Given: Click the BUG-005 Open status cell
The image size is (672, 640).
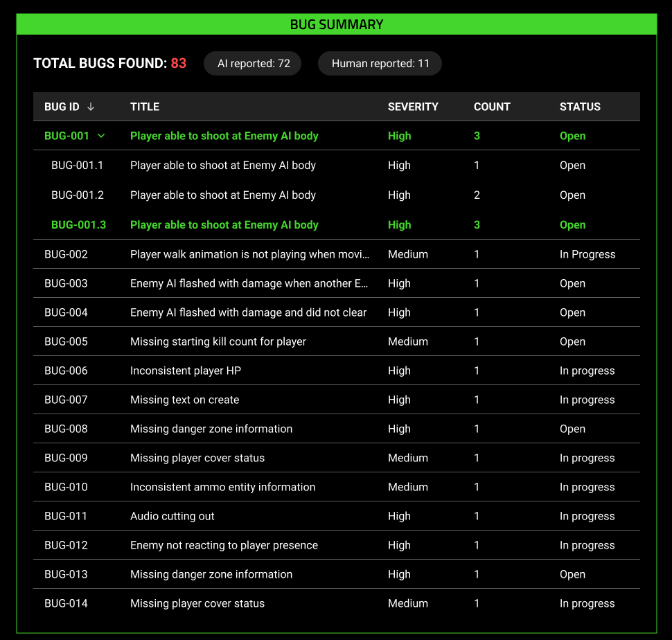Looking at the screenshot, I should pyautogui.click(x=572, y=342).
